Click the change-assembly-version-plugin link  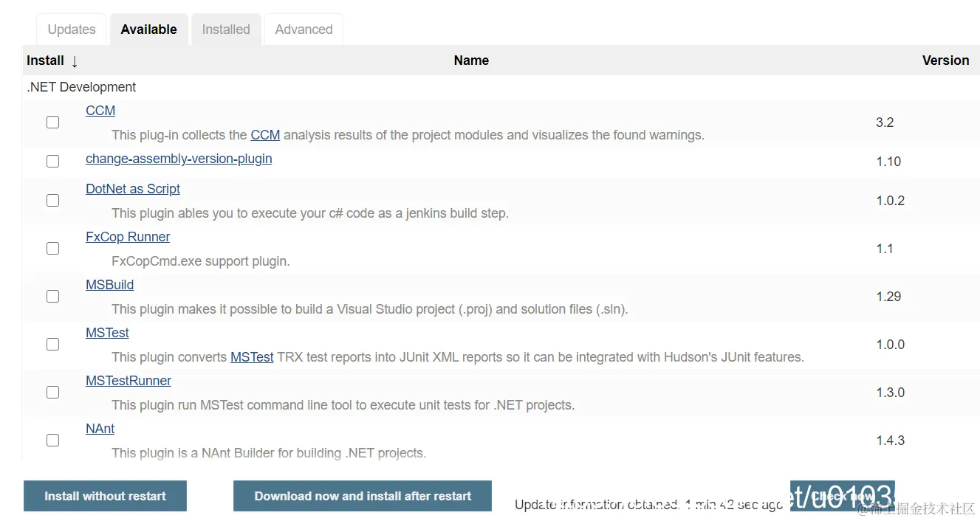[179, 159]
